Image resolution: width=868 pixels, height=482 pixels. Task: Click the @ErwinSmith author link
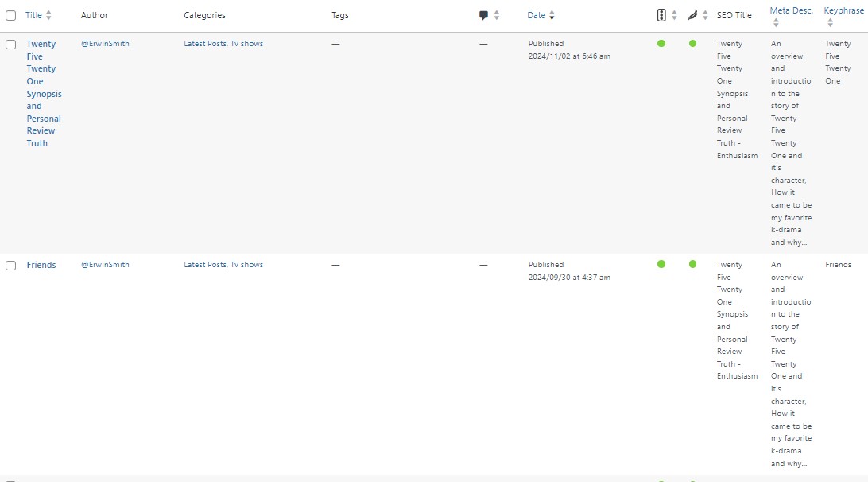(x=103, y=44)
